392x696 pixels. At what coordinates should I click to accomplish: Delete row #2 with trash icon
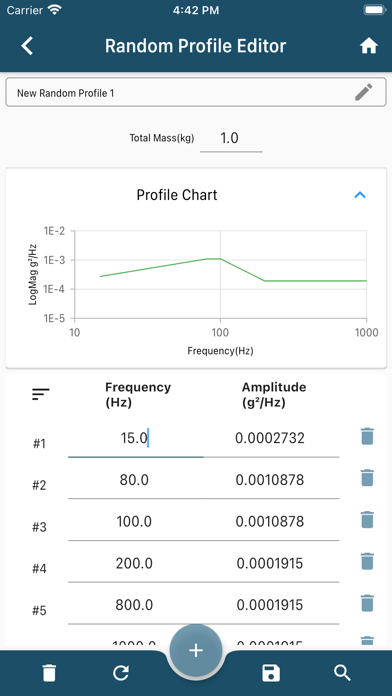point(367,478)
